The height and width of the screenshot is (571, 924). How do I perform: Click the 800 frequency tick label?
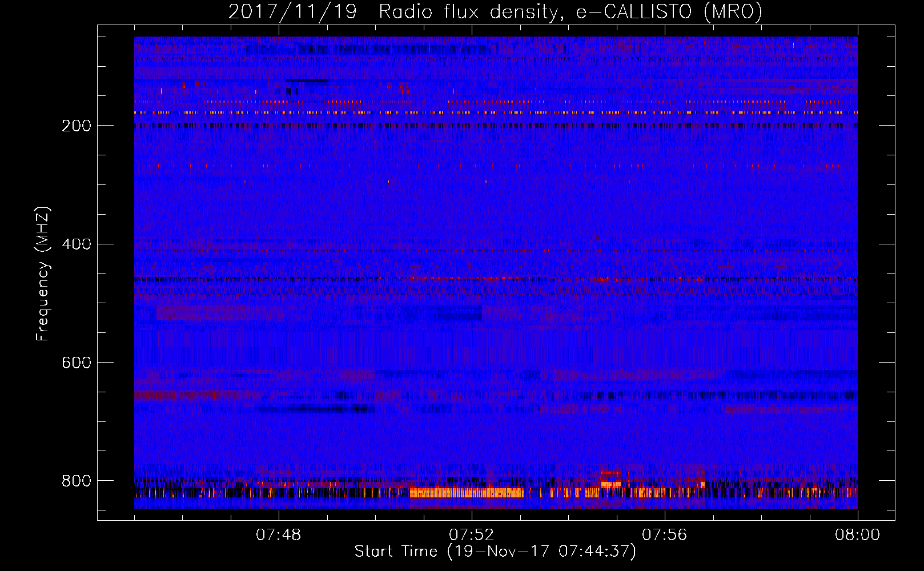click(x=77, y=481)
